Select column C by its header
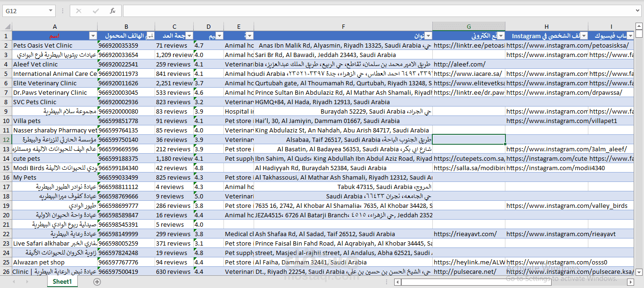 click(x=174, y=26)
